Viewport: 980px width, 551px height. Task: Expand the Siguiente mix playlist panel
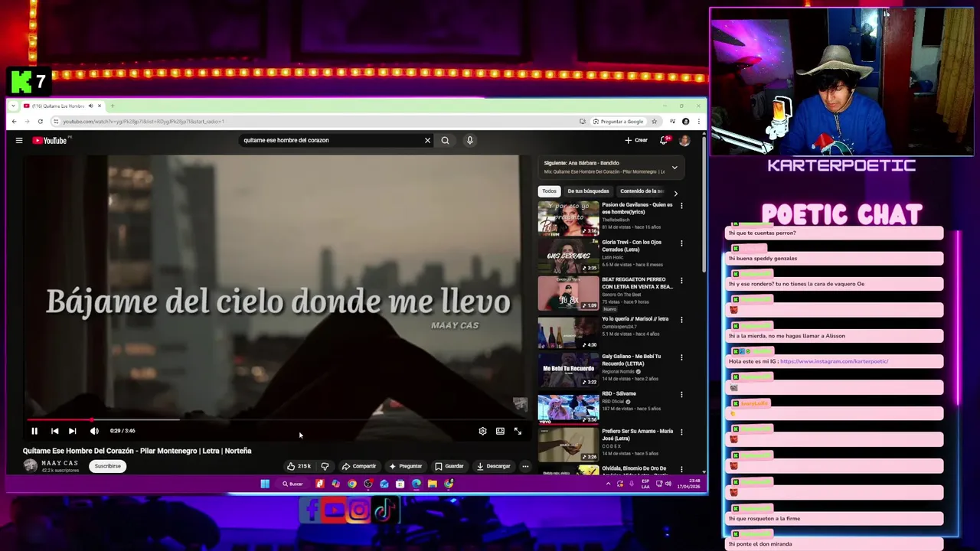675,167
